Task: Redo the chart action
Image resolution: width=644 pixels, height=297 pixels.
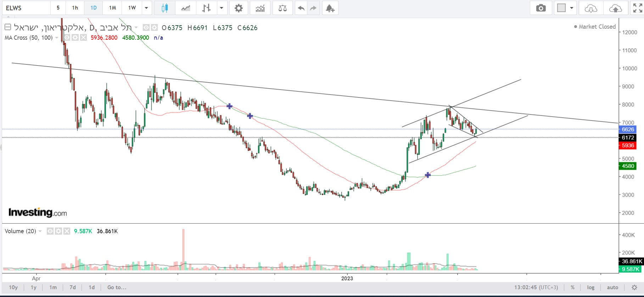Action: click(313, 8)
